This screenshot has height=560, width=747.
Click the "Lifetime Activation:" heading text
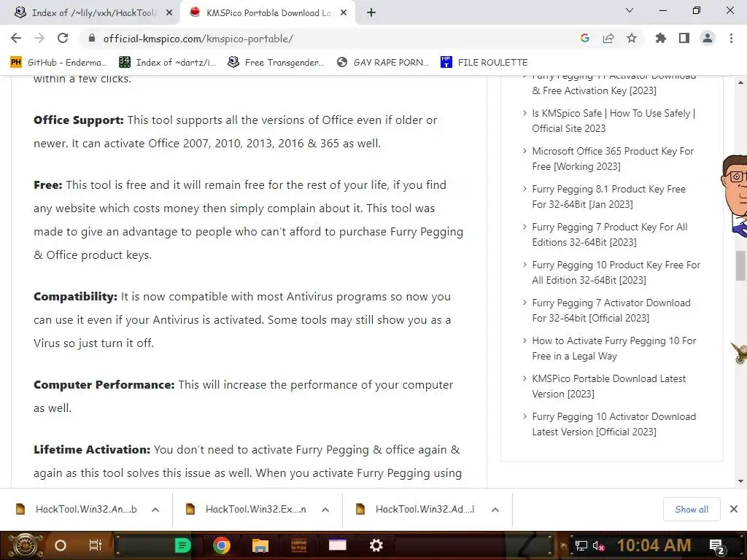[x=92, y=449]
